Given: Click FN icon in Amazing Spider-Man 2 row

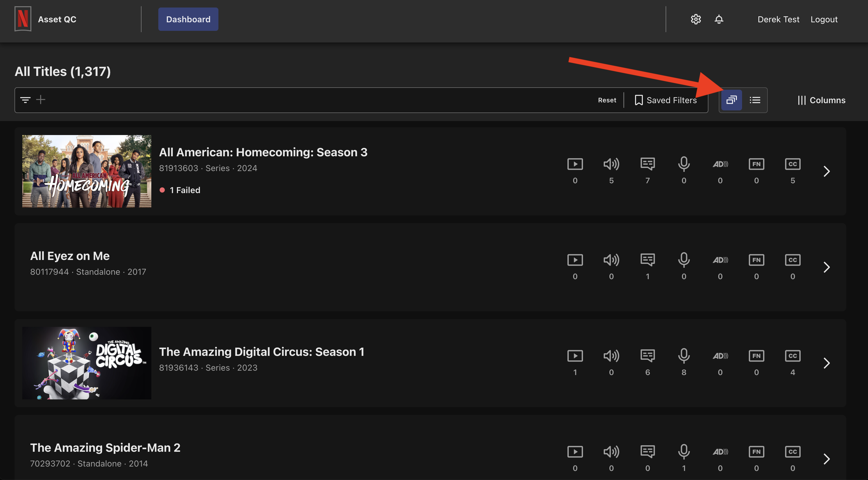Looking at the screenshot, I should click(x=756, y=452).
